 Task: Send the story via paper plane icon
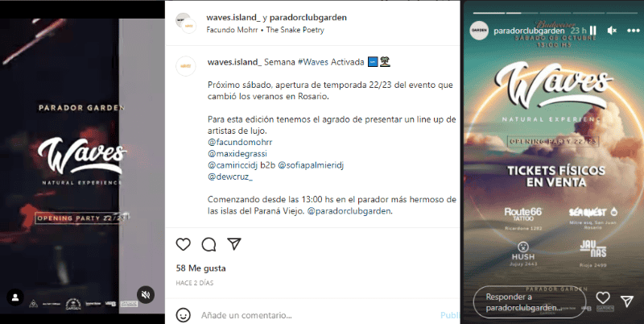pos(627,301)
